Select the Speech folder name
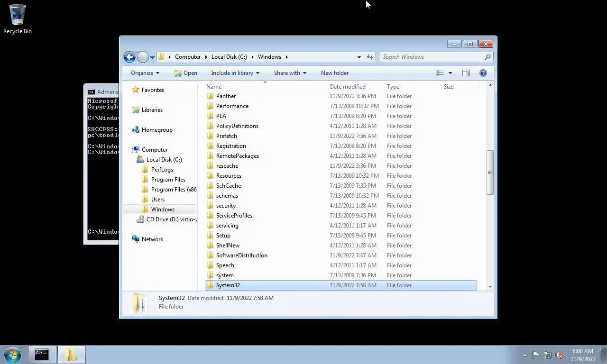The height and width of the screenshot is (364, 607). [225, 265]
